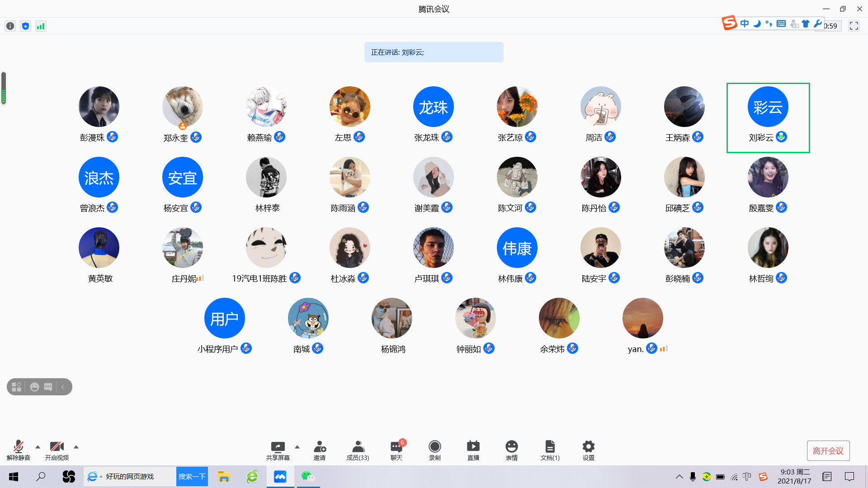Screen dimensions: 868x488
Task: Open the Members (成员) list
Action: tap(358, 450)
